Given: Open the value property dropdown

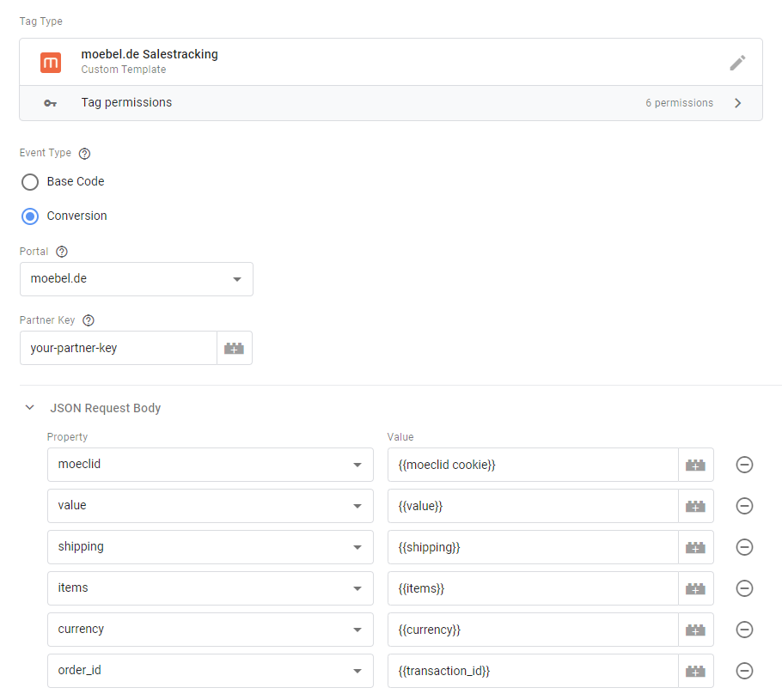Looking at the screenshot, I should [x=211, y=506].
